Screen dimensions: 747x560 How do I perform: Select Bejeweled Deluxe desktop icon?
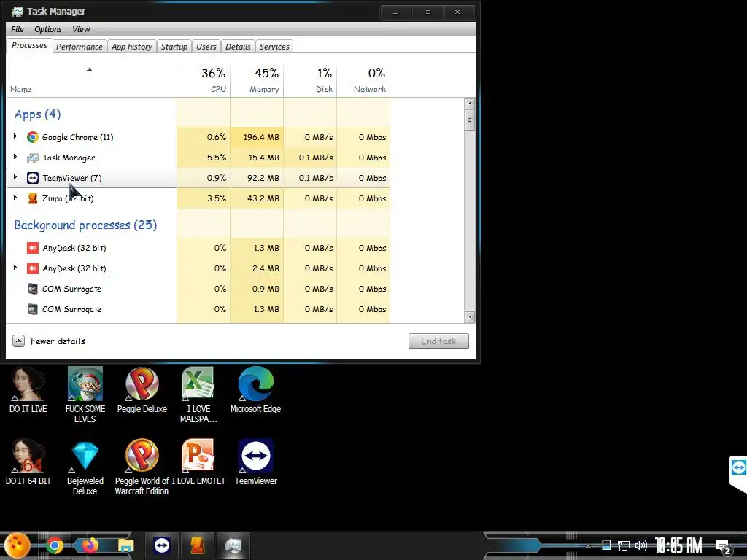(x=85, y=467)
